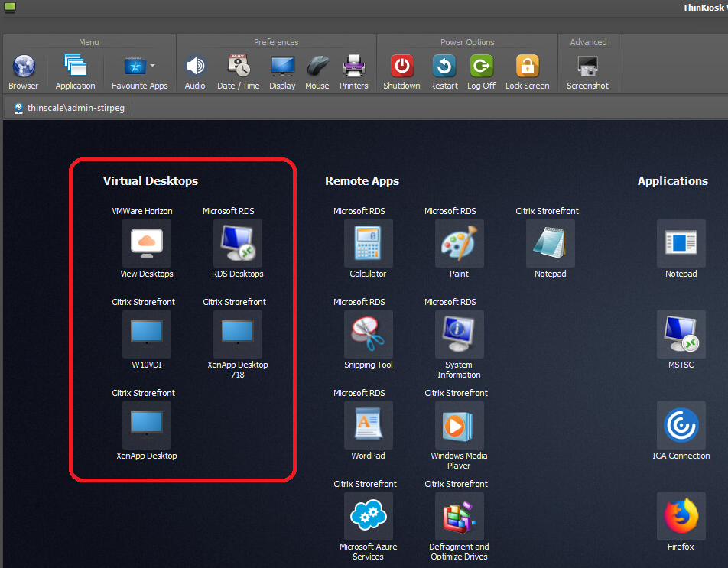Open Windows Media Player from Citrix Storefront
Viewport: 728px width, 568px height.
pos(459,425)
